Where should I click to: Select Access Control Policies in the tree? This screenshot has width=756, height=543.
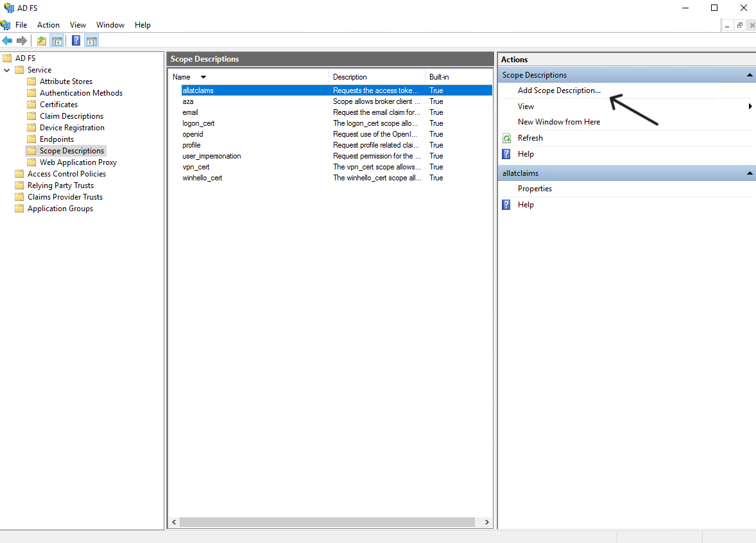(x=67, y=174)
